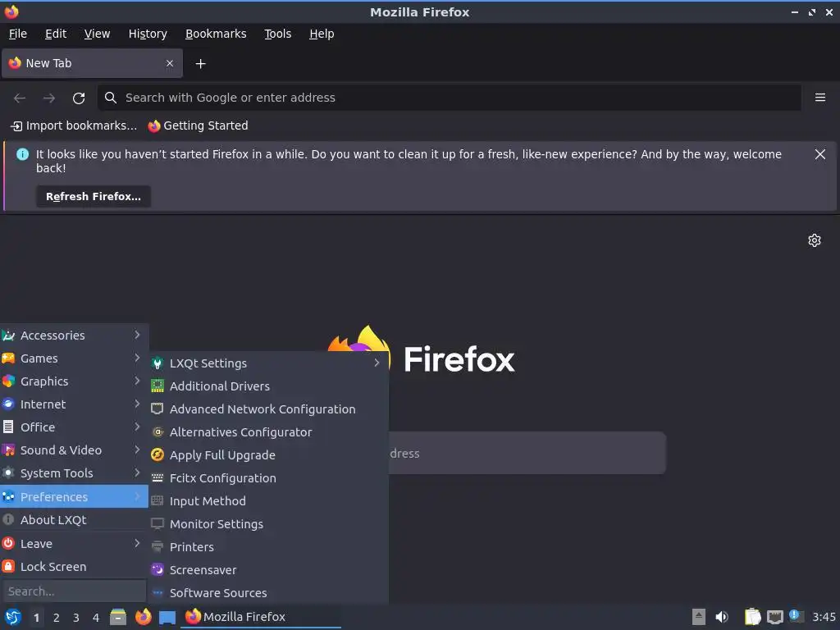Launch Additional Drivers

tap(269, 386)
